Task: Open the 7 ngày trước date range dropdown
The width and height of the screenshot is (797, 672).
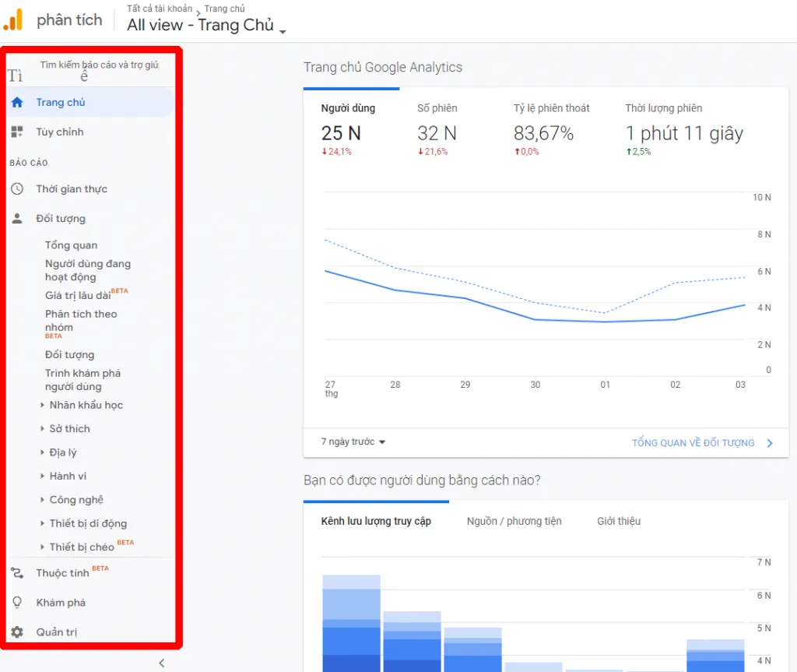Action: [x=353, y=442]
